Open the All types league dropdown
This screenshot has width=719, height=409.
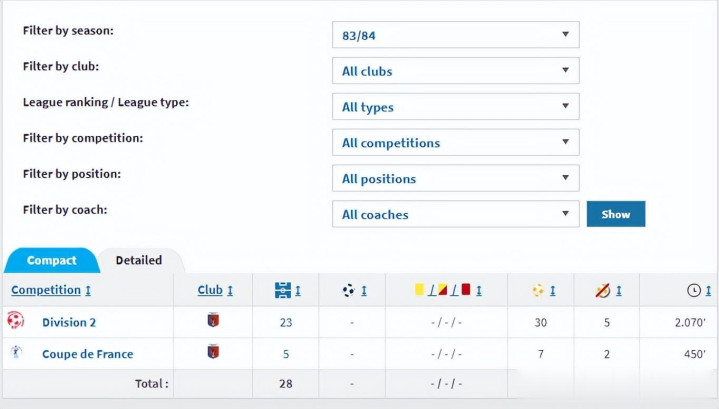(x=455, y=107)
